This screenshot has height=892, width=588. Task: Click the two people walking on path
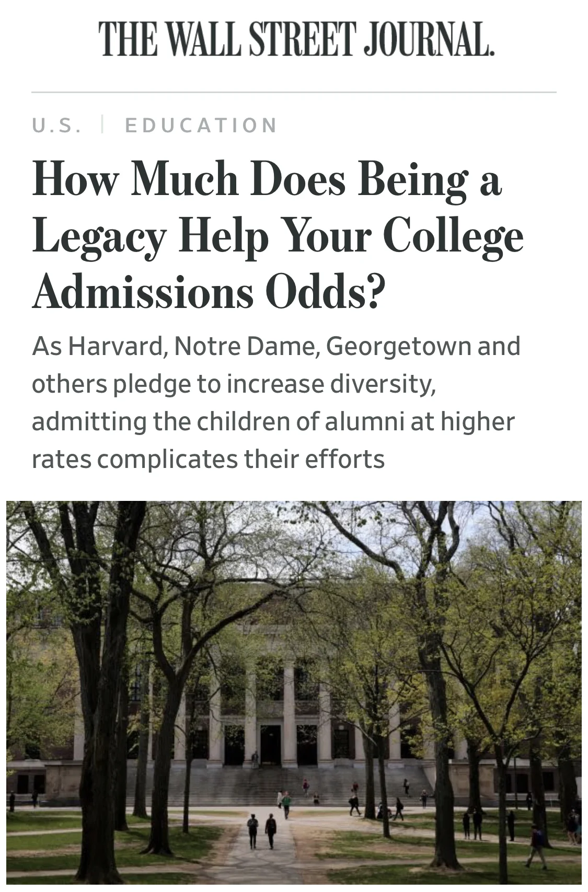click(x=261, y=831)
